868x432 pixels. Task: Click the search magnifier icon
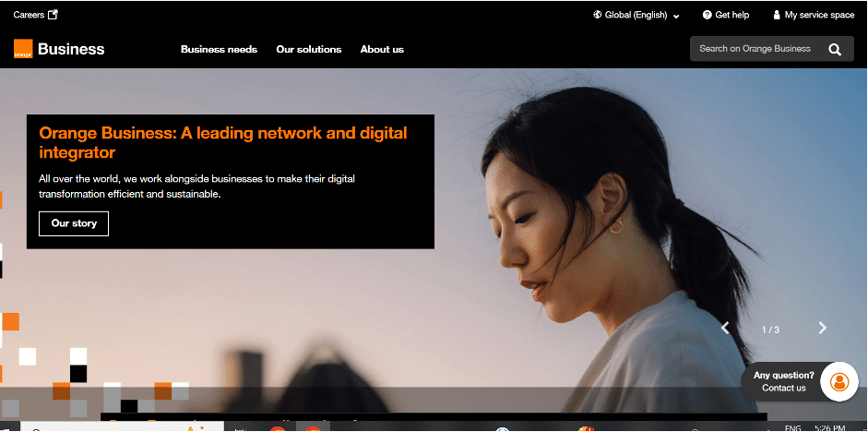[835, 49]
